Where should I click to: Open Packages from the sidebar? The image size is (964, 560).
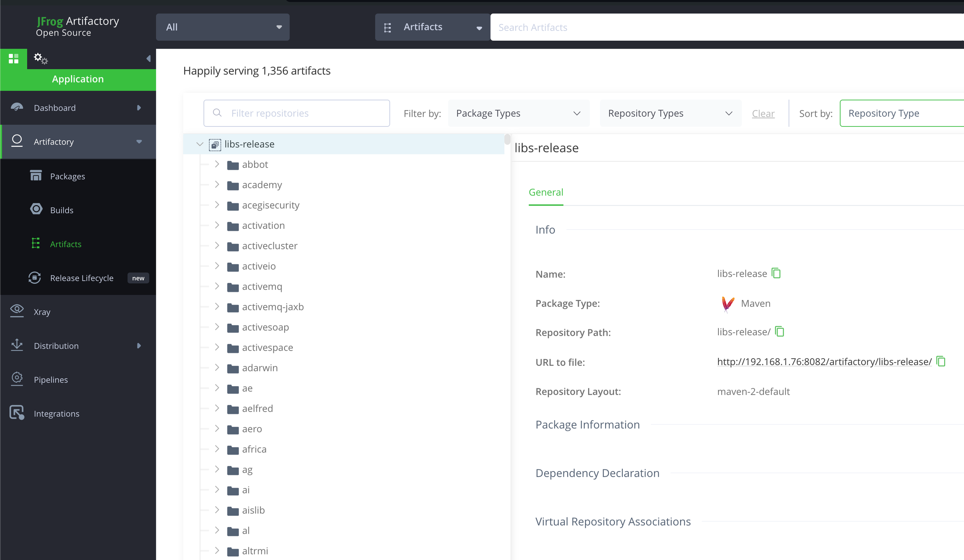[67, 176]
